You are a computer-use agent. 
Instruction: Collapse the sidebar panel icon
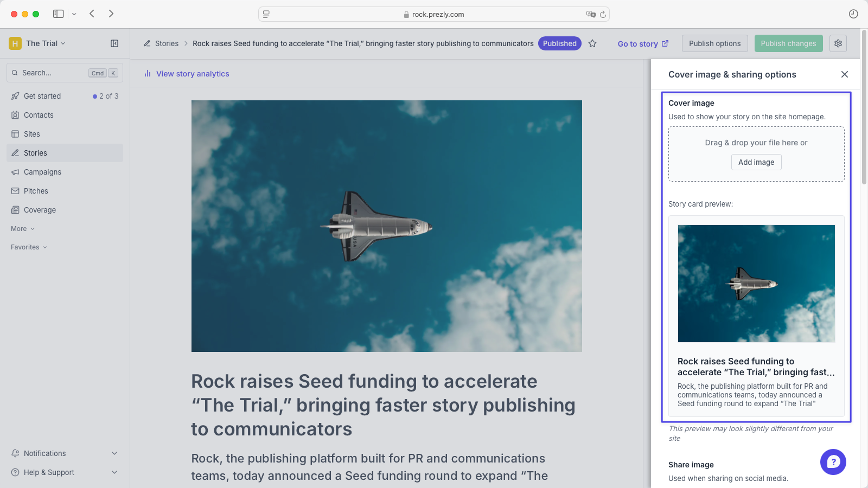click(114, 43)
